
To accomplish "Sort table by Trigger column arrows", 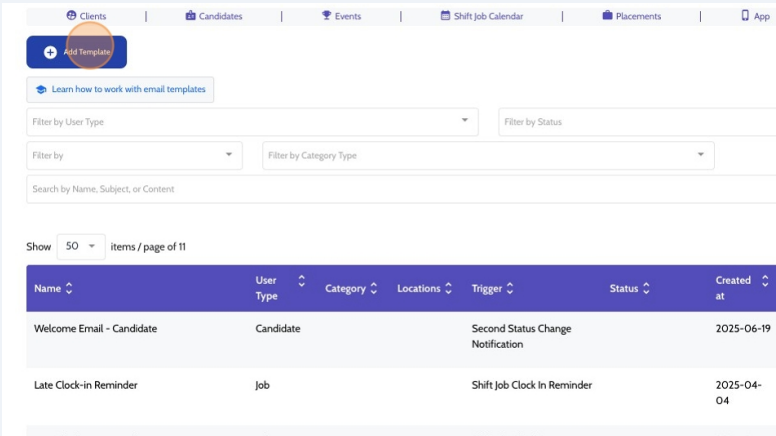I will click(x=510, y=289).
